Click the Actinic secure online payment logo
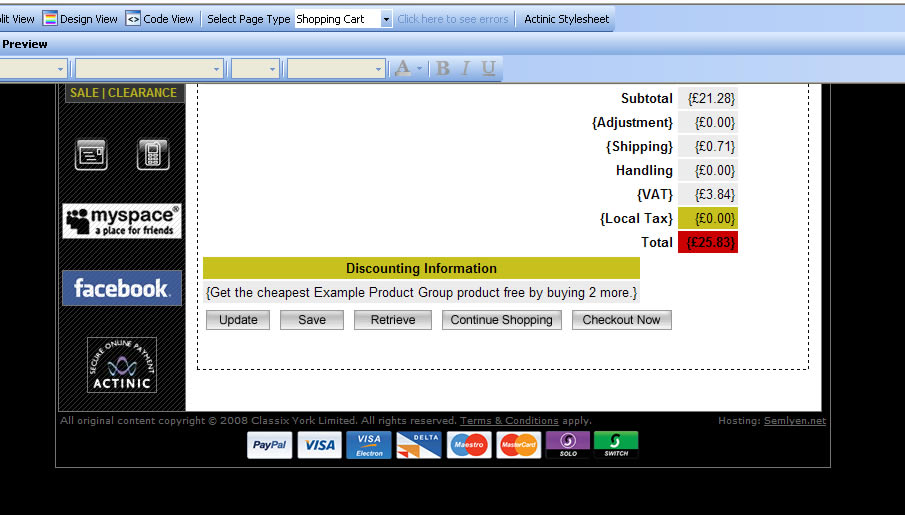The height and width of the screenshot is (515, 905). pos(122,365)
